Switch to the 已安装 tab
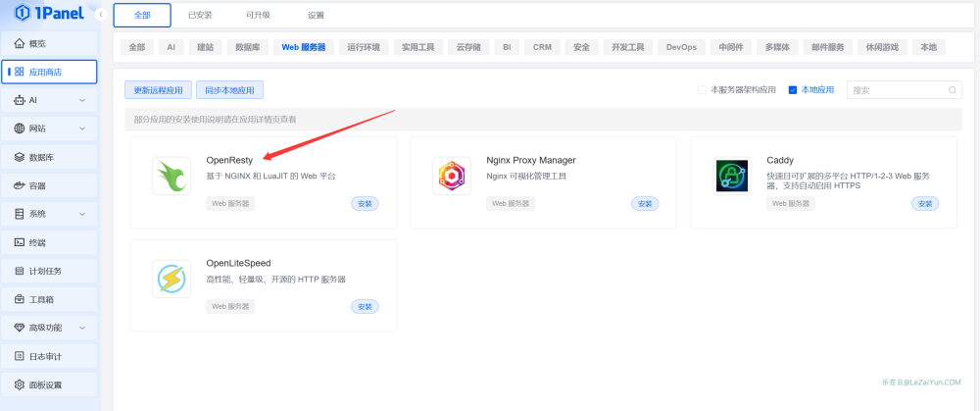980x411 pixels. point(200,15)
